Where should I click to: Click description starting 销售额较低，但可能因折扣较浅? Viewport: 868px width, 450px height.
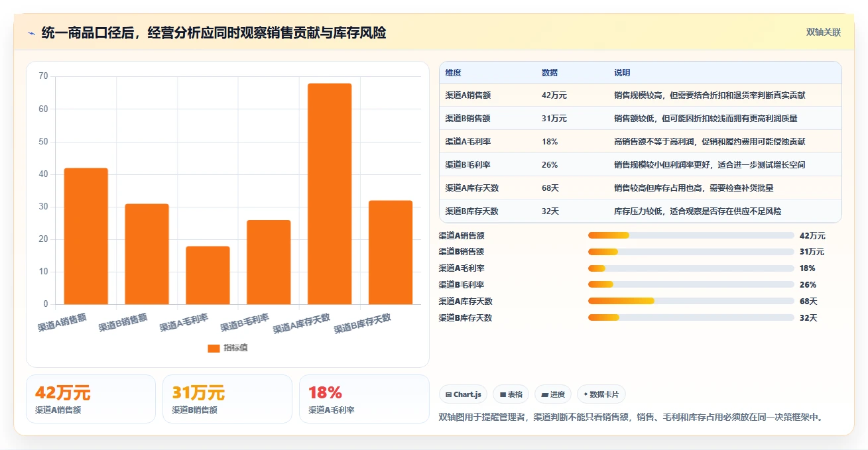(x=706, y=119)
